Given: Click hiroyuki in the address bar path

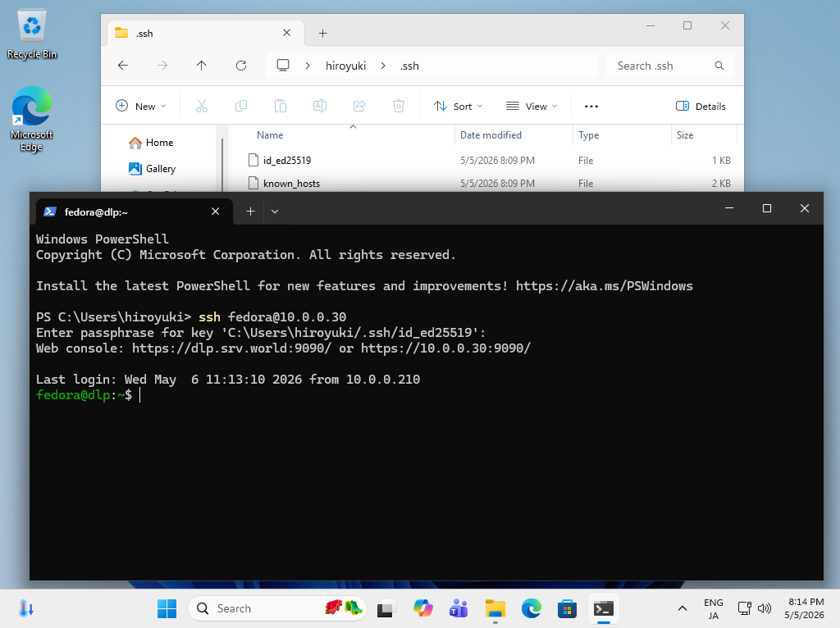Looking at the screenshot, I should click(x=345, y=66).
